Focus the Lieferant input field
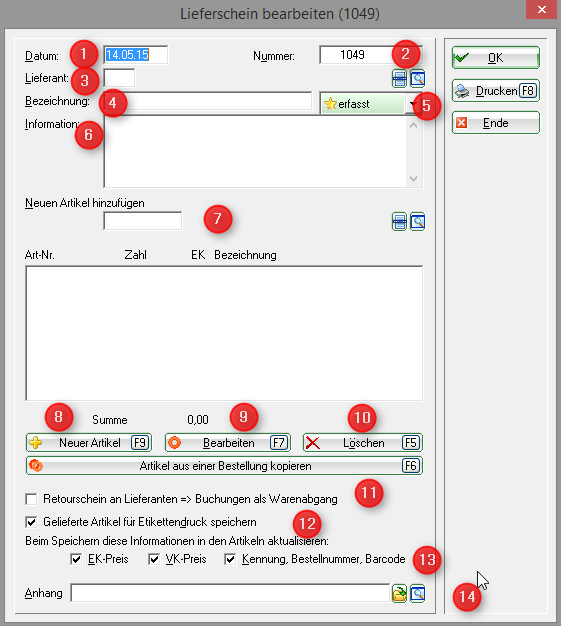 pyautogui.click(x=119, y=78)
